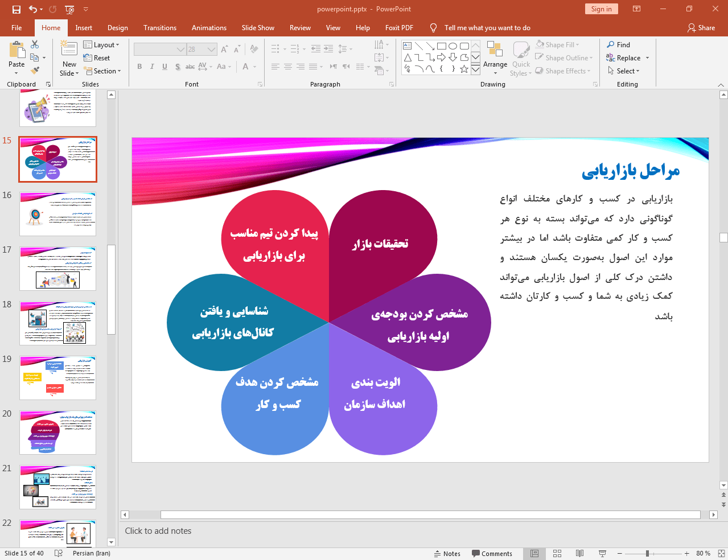
Task: Click Tell me what you want to do
Action: [x=487, y=27]
